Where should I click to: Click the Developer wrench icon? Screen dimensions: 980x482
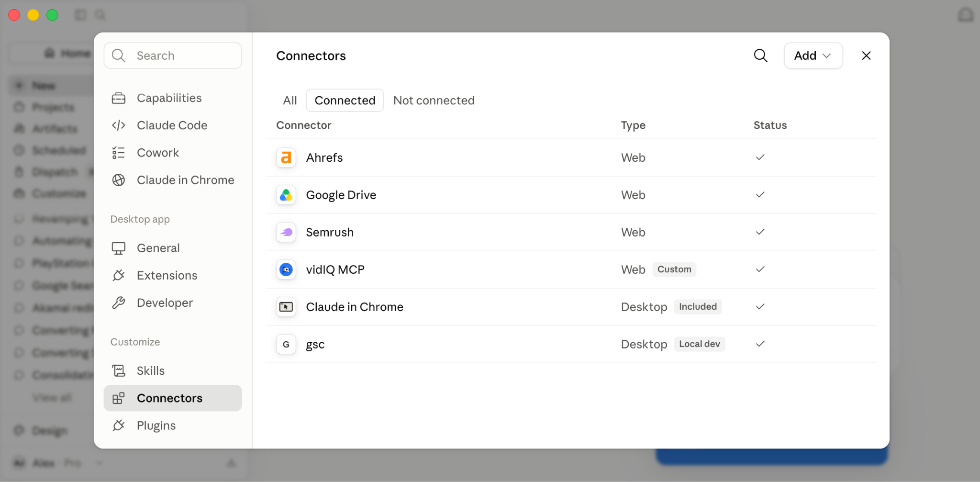point(118,303)
